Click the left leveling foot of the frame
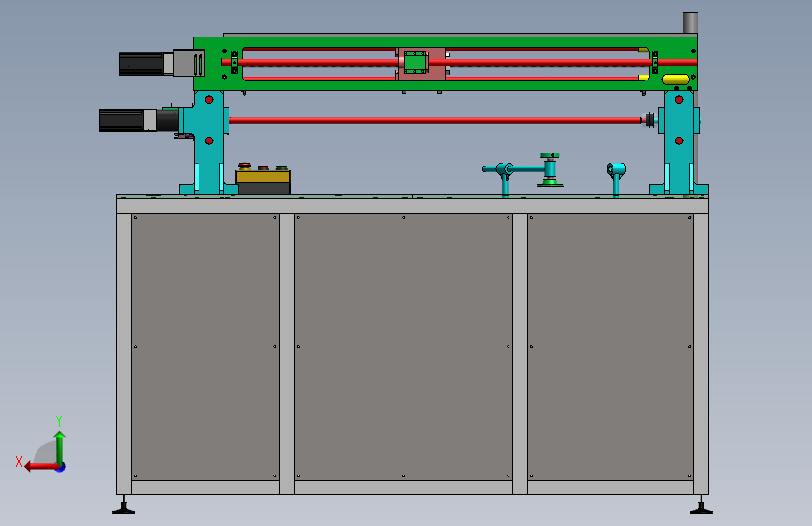This screenshot has width=812, height=526. pos(124,505)
